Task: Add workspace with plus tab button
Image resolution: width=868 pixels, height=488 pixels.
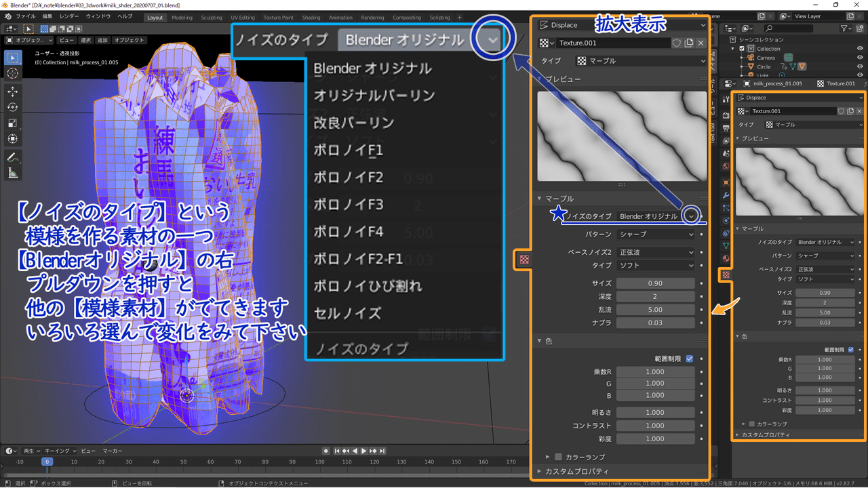Action: tap(459, 18)
